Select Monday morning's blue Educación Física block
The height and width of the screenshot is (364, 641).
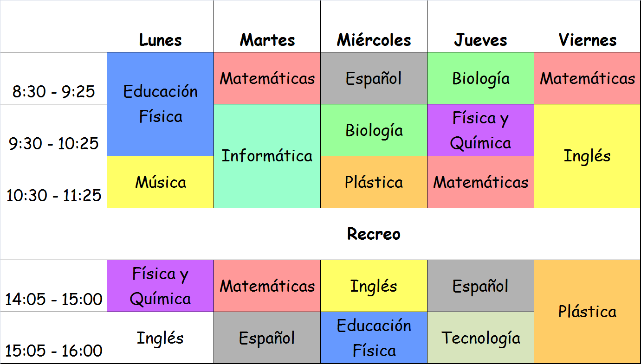(x=160, y=104)
